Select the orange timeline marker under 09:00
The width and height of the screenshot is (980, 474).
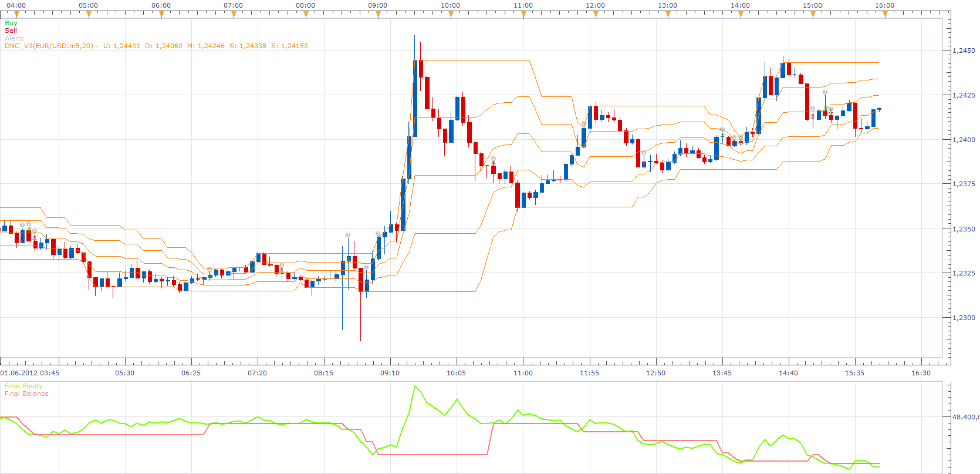(x=379, y=14)
